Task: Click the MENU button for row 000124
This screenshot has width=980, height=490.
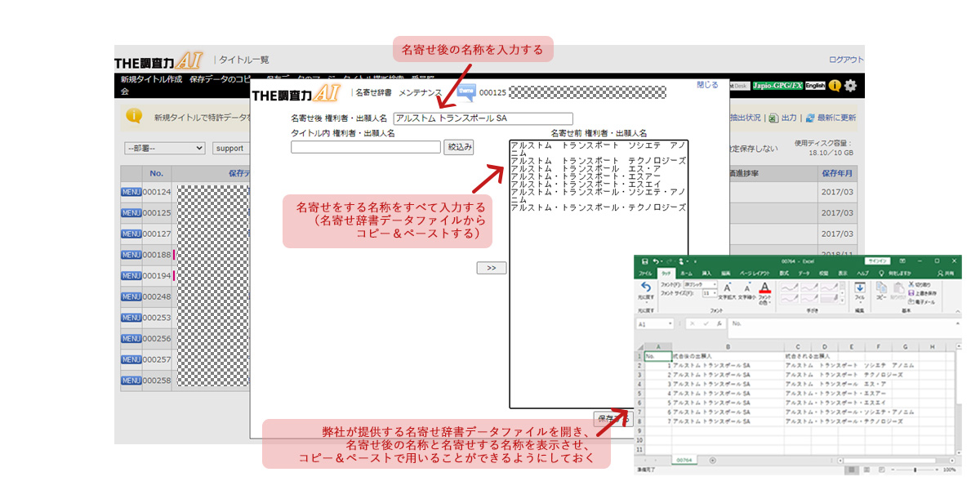Action: tap(131, 192)
